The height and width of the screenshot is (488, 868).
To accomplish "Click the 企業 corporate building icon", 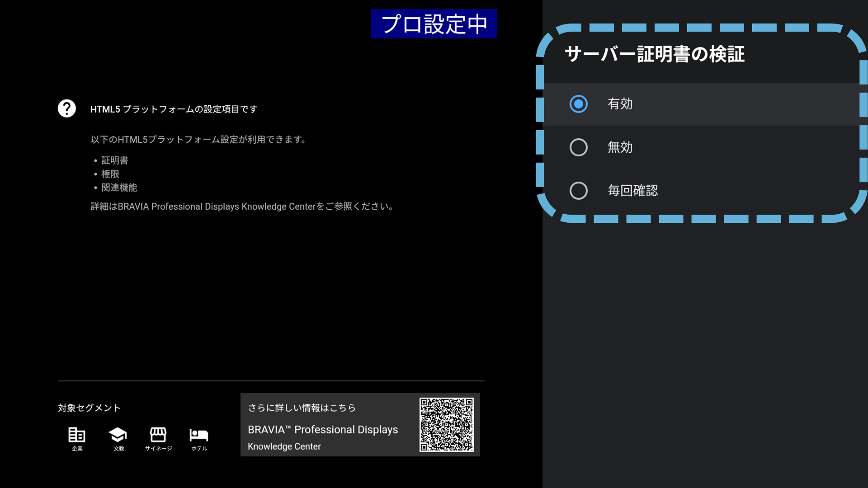I will [x=77, y=435].
